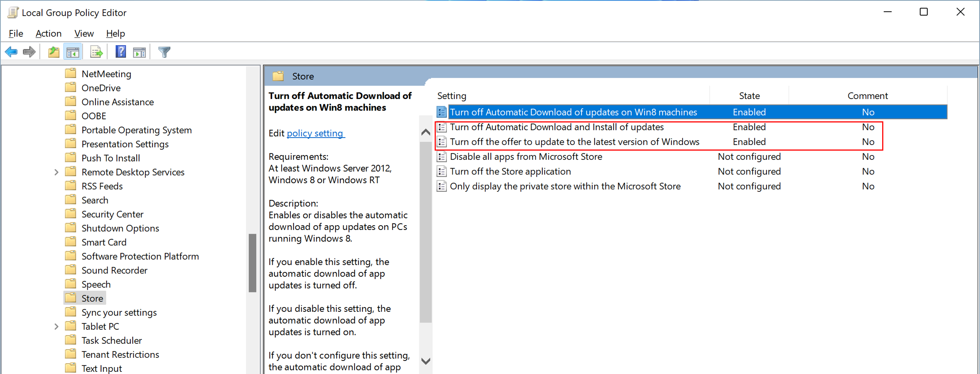
Task: Toggle the Show/Hide Action Pane icon
Action: [139, 52]
